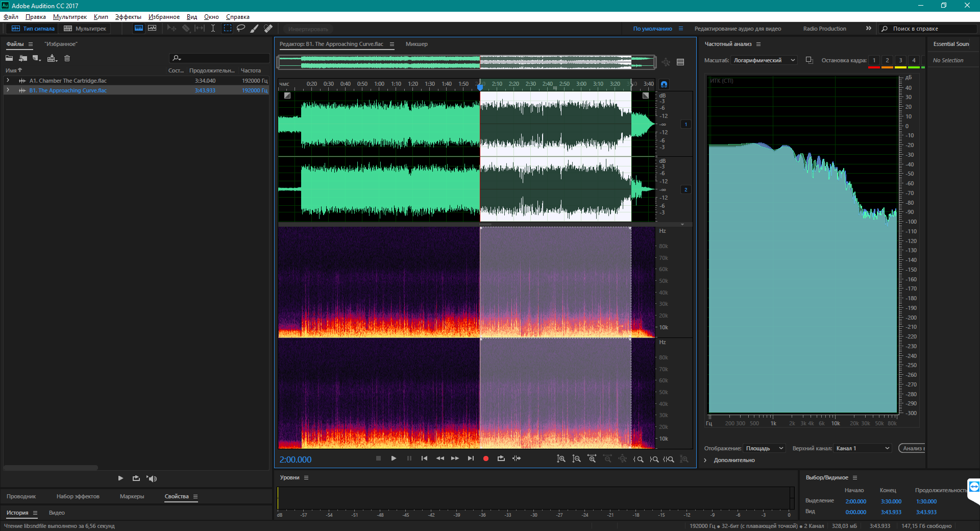This screenshot has height=531, width=980.
Task: Zoom in at Out Point icon
Action: (654, 459)
